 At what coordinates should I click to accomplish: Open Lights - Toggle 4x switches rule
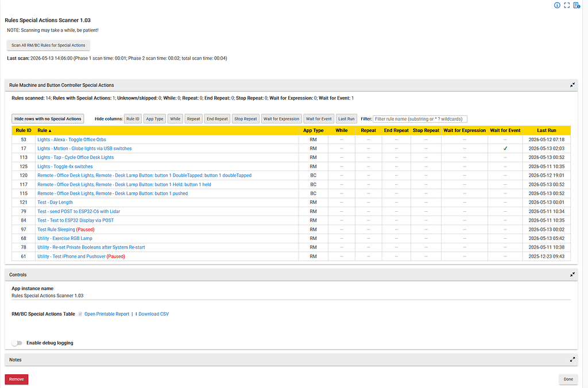click(65, 166)
